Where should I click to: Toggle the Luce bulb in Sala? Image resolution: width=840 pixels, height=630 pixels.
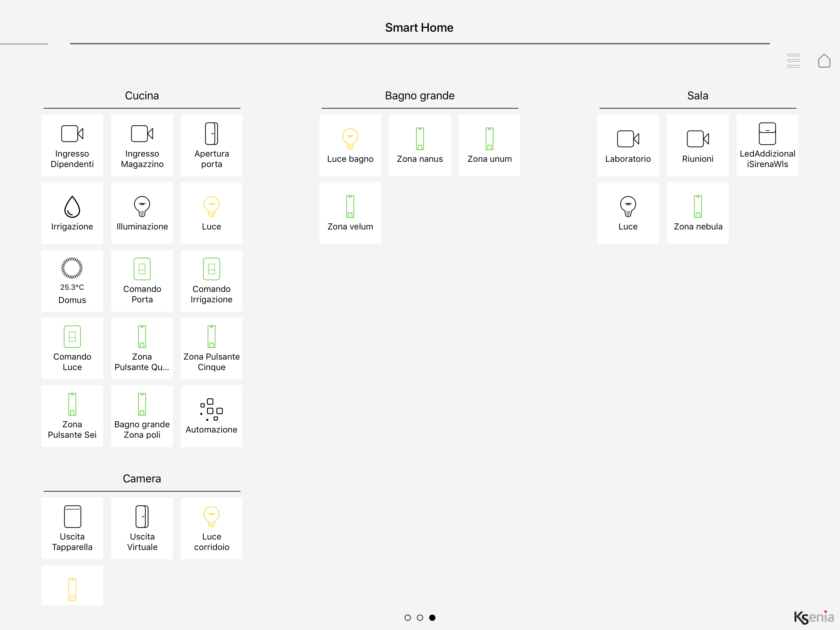tap(628, 213)
